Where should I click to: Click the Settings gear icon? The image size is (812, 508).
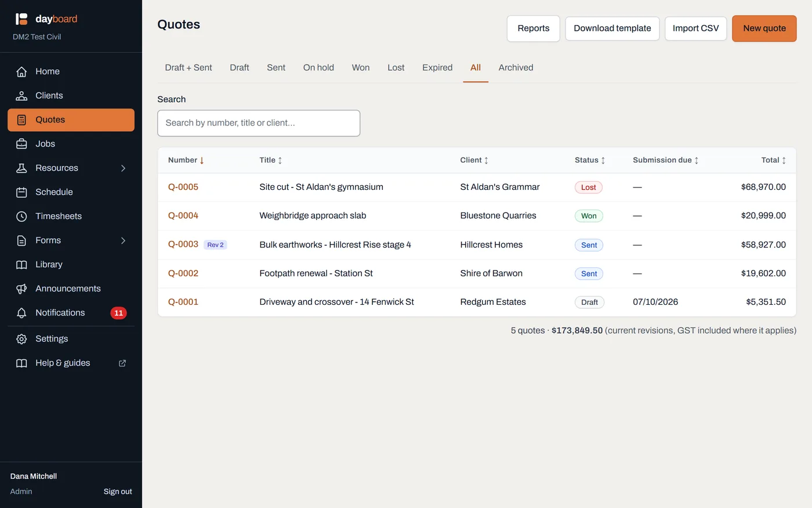tap(21, 339)
